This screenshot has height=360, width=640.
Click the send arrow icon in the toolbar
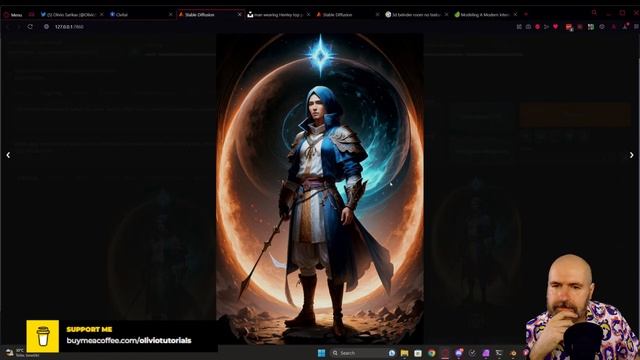click(x=546, y=27)
